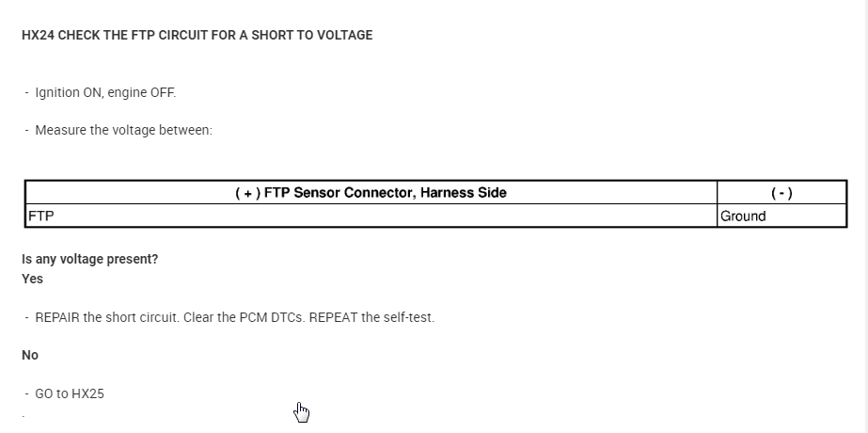Viewport: 868px width, 433px height.
Task: Click the (-) table column header
Action: 781,193
